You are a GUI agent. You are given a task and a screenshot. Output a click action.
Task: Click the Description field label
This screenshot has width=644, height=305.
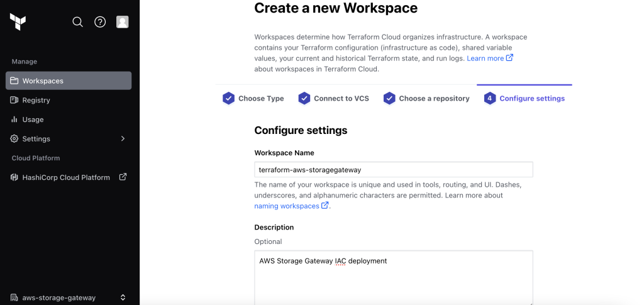(x=274, y=228)
